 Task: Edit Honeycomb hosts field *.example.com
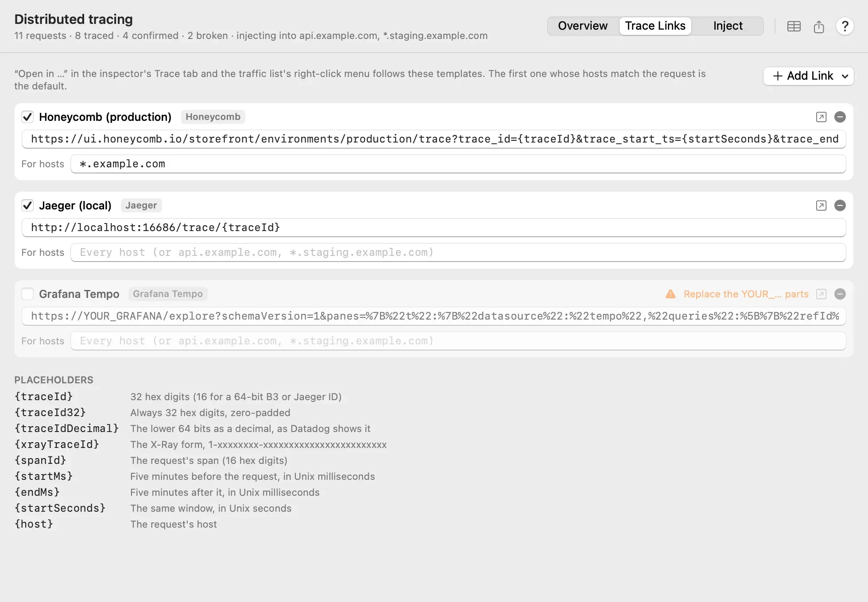tap(458, 164)
